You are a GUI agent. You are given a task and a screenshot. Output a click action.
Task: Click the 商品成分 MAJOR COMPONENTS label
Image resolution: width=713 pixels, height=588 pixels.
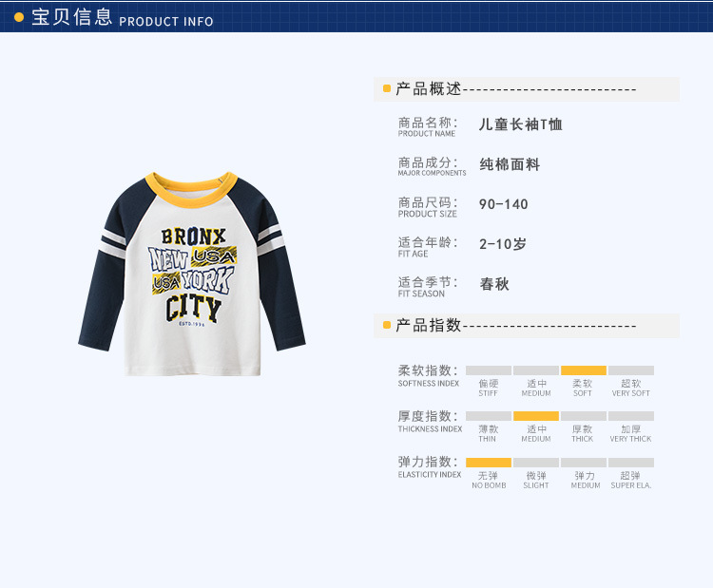click(x=432, y=166)
